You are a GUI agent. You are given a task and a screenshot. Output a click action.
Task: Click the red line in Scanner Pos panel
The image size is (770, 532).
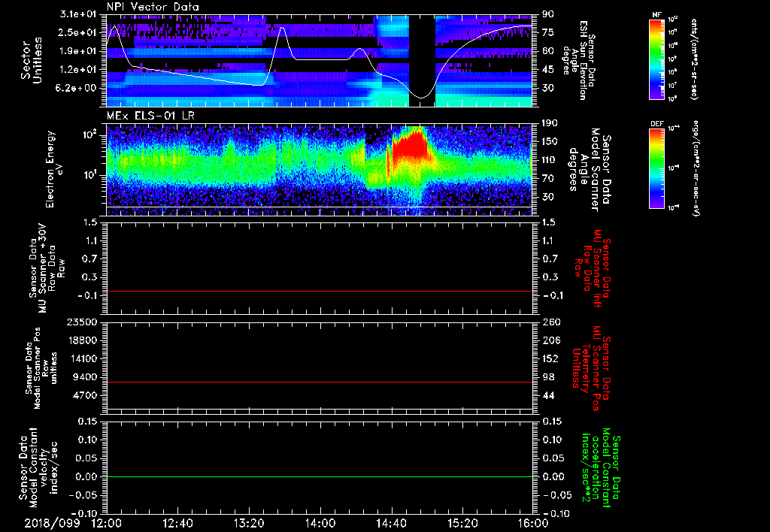pos(320,382)
